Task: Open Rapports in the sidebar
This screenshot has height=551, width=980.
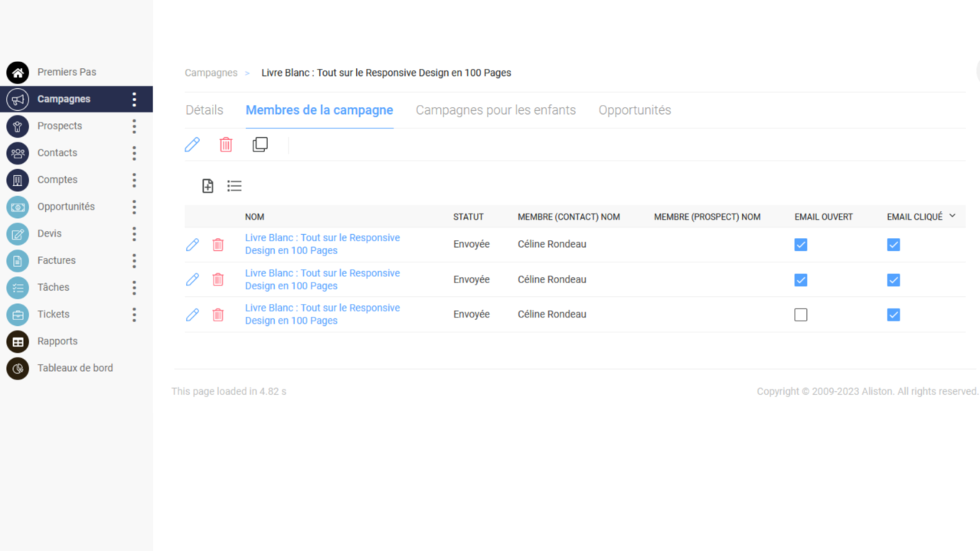Action: click(57, 341)
